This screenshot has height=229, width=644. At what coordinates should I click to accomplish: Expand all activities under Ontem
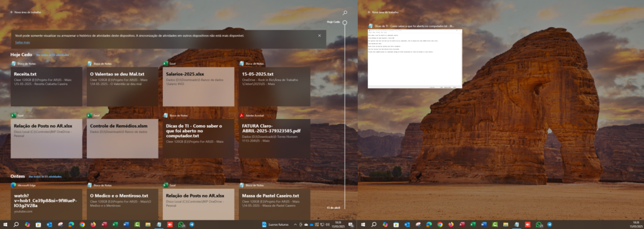pyautogui.click(x=45, y=176)
